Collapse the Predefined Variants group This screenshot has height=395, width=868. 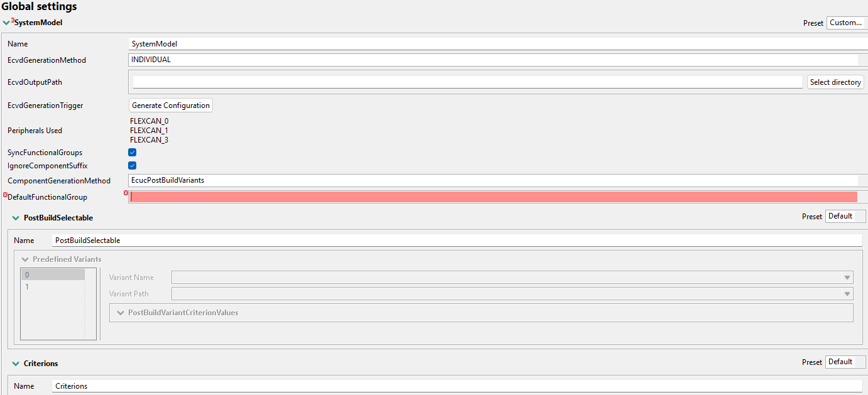point(24,259)
